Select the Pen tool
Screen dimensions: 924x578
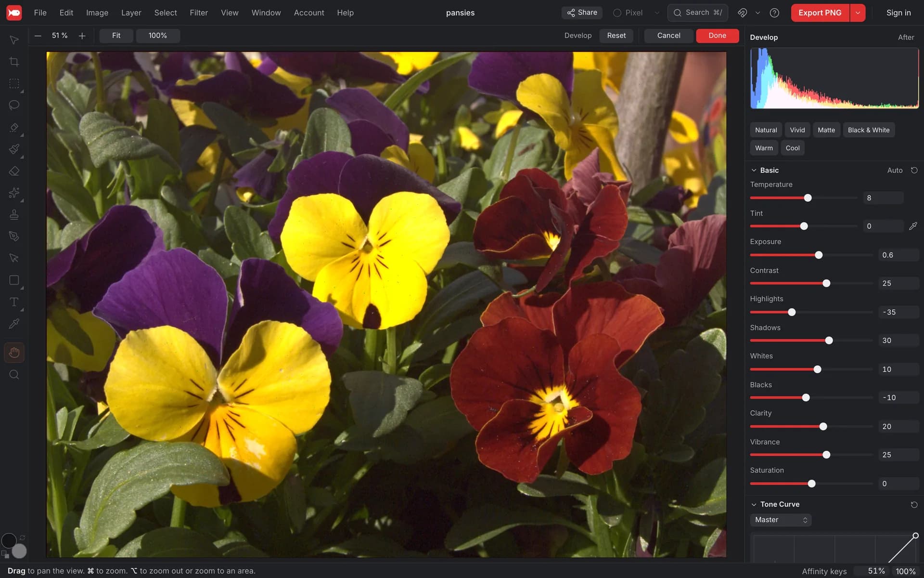pyautogui.click(x=14, y=236)
